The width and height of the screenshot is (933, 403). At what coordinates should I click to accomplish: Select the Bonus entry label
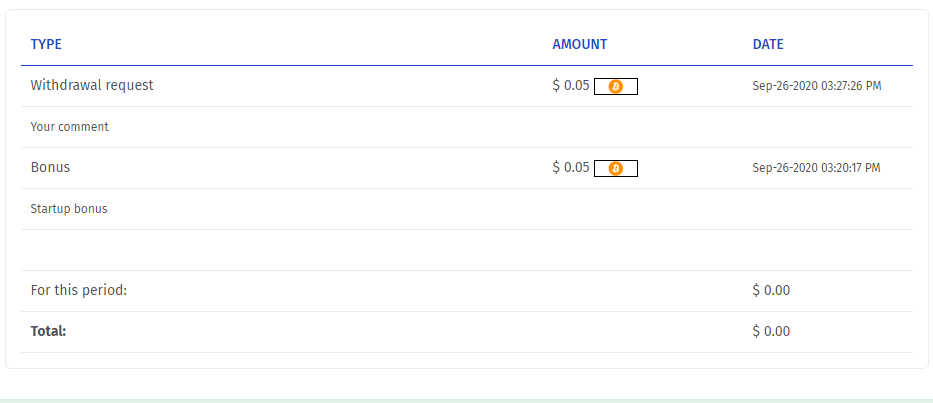tap(50, 168)
